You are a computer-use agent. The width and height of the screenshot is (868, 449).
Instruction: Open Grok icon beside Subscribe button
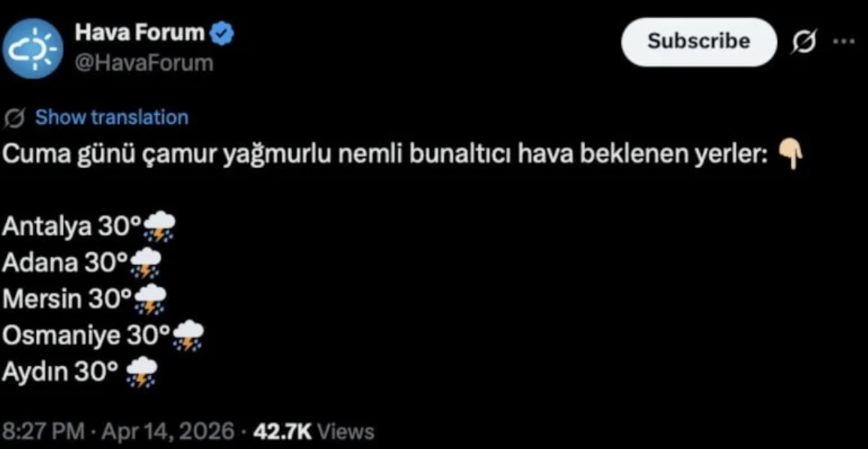(805, 42)
